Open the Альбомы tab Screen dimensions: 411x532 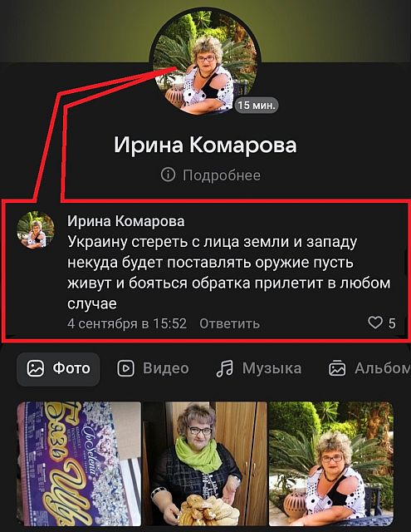(x=369, y=368)
